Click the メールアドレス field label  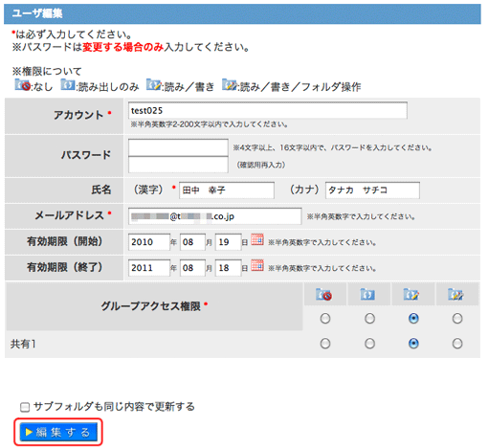69,215
